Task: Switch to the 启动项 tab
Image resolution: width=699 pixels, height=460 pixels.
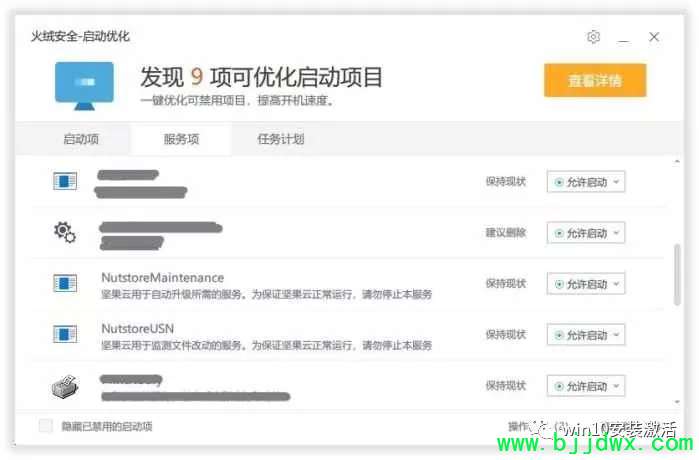Action: (x=81, y=139)
